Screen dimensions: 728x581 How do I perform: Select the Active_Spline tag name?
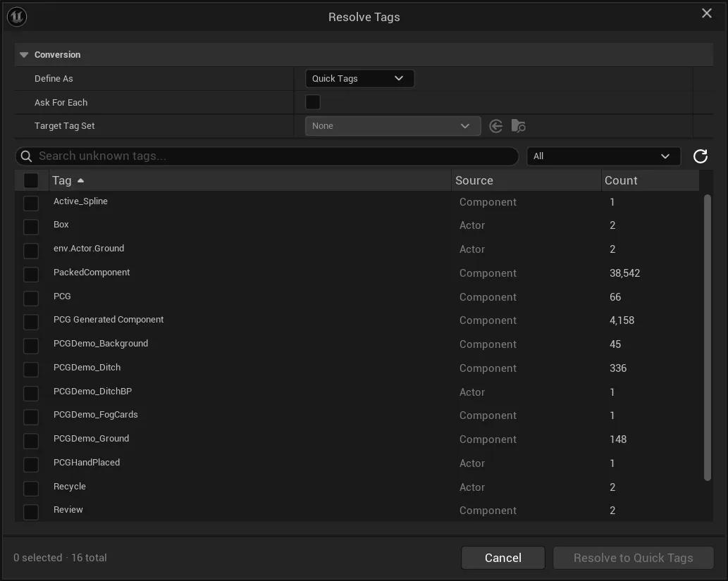(x=80, y=201)
